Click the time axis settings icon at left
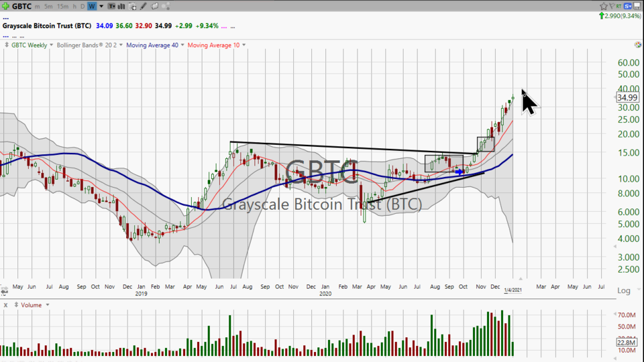This screenshot has width=644, height=362. (x=4, y=292)
